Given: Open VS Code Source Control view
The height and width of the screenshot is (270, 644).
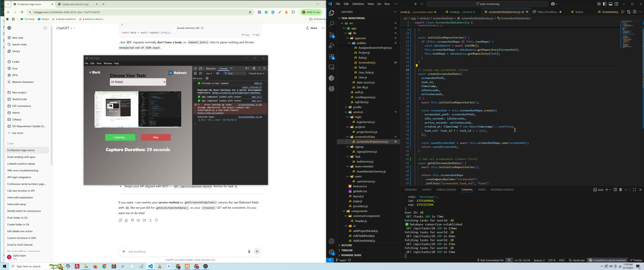Looking at the screenshot, I should pyautogui.click(x=332, y=35).
